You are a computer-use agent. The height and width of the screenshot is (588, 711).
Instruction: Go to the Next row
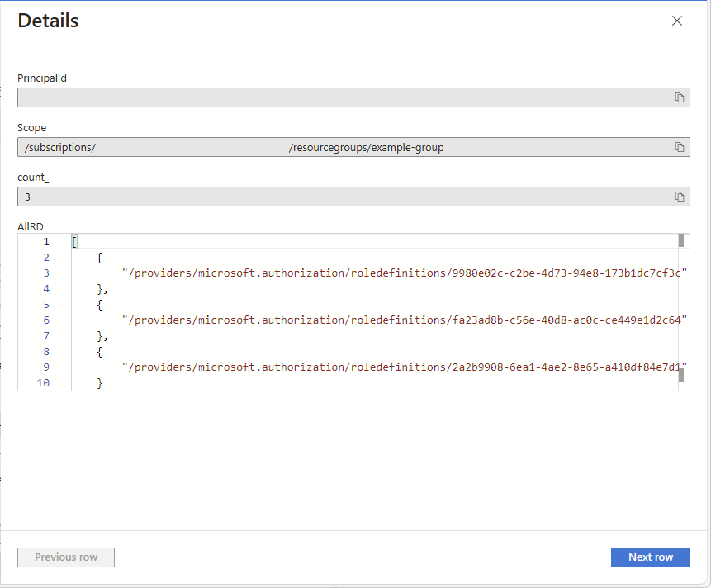[x=651, y=557]
